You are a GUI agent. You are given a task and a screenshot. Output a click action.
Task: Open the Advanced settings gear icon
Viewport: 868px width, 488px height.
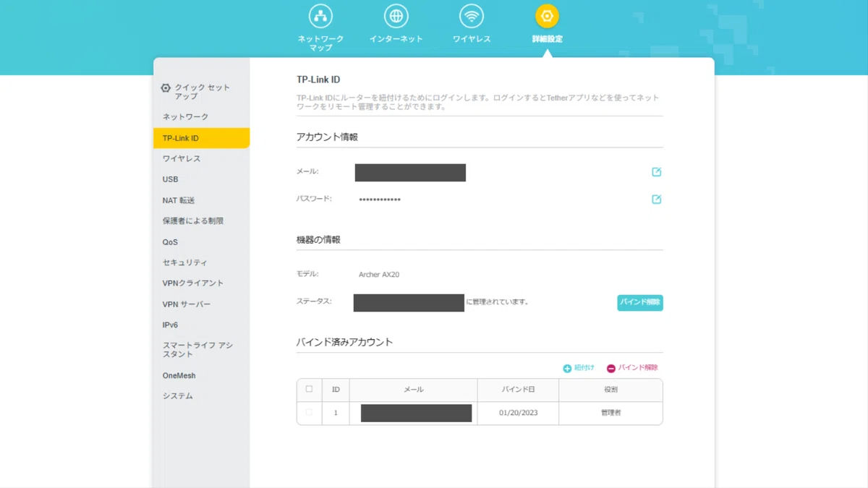pyautogui.click(x=547, y=16)
